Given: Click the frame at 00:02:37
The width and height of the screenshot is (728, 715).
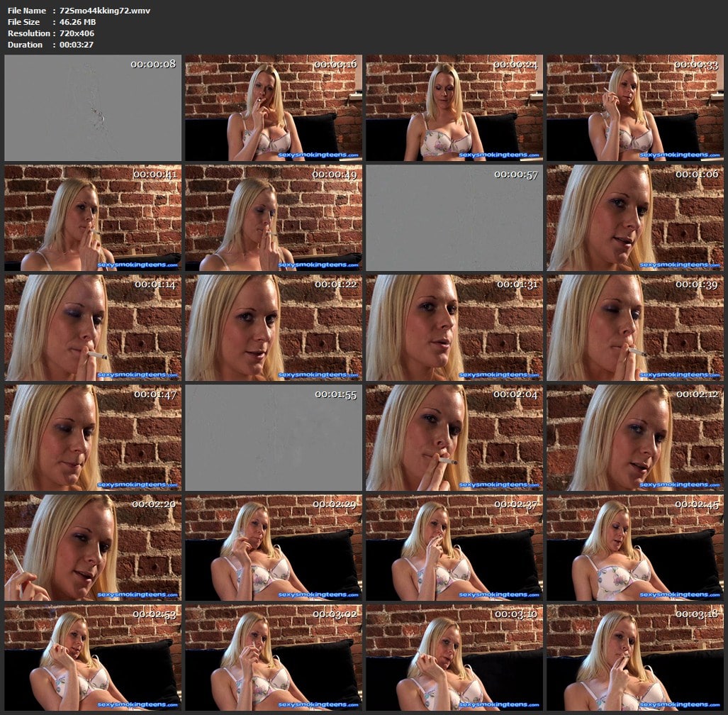Looking at the screenshot, I should pos(454,548).
